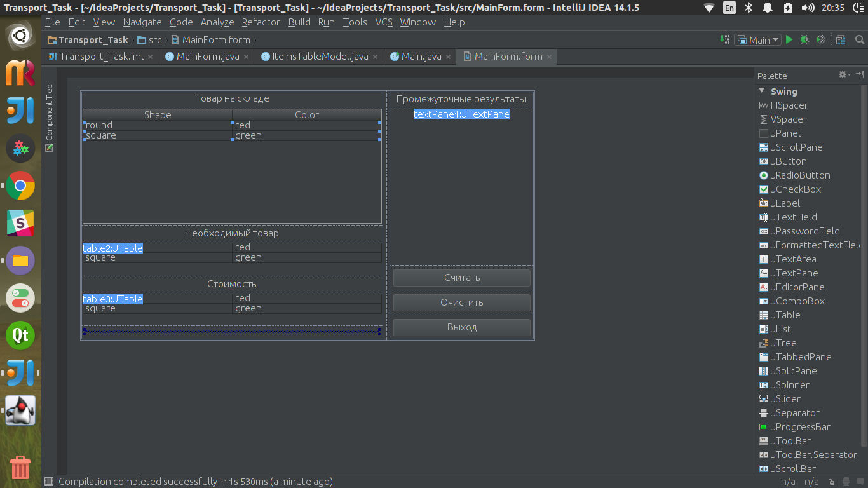The image size is (868, 488).
Task: Open the Refactor menu
Action: (x=261, y=22)
